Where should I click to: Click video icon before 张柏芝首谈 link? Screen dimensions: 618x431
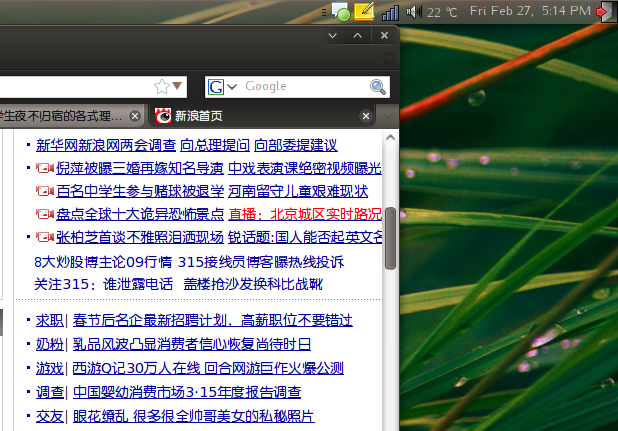[x=45, y=237]
